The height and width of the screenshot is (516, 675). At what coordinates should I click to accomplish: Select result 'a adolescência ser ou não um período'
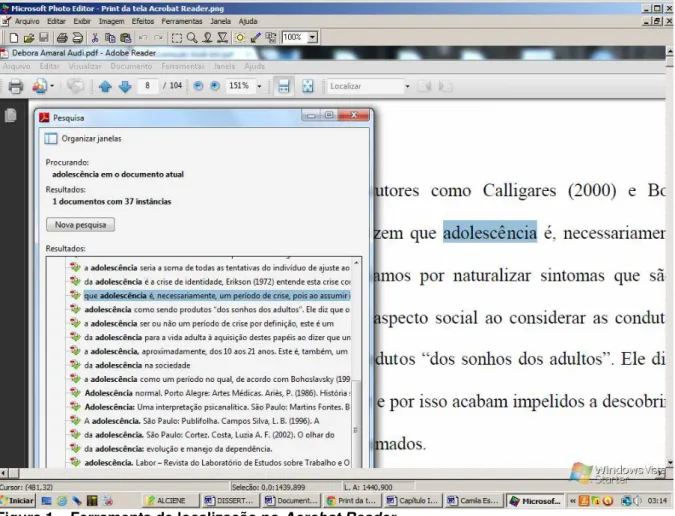(209, 324)
